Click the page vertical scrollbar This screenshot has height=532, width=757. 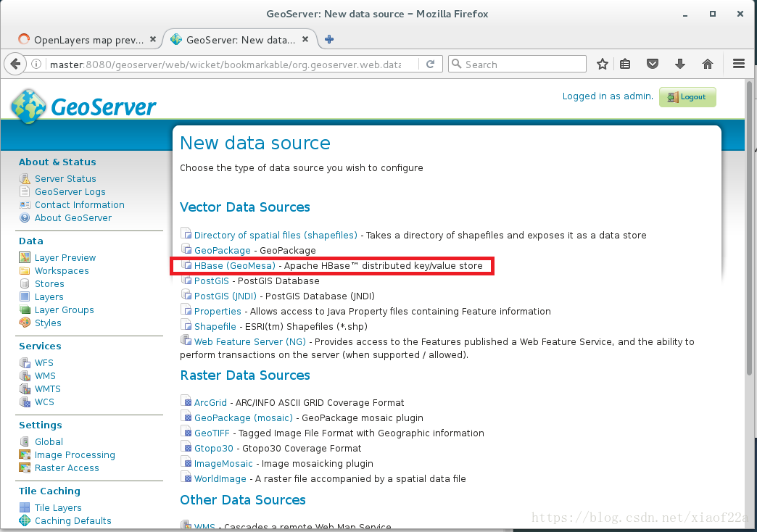coord(750,229)
